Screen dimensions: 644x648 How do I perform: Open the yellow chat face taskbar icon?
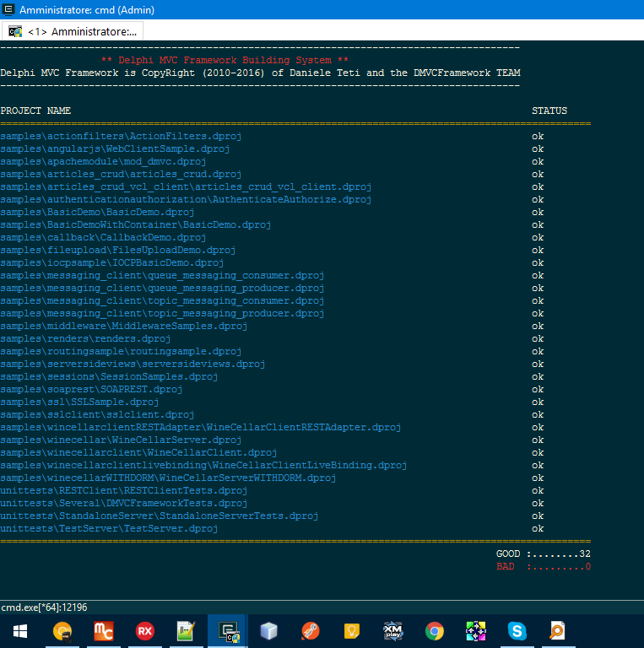[62, 631]
